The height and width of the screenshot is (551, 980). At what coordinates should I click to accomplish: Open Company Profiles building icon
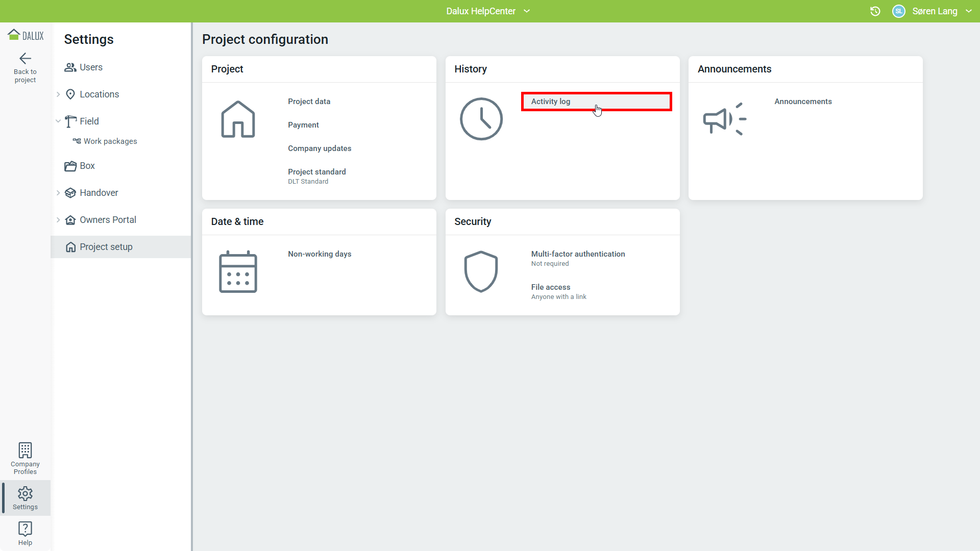point(25,450)
